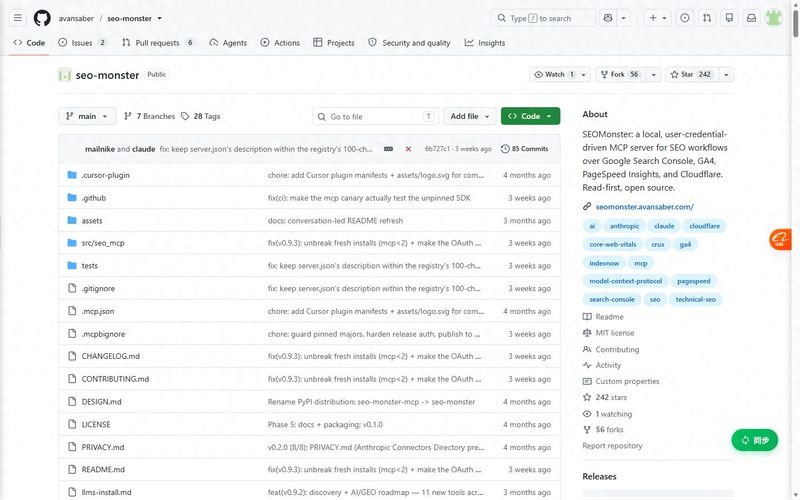This screenshot has width=800, height=500.
Task: Select the model-context-protocol topic tag
Action: click(x=626, y=281)
